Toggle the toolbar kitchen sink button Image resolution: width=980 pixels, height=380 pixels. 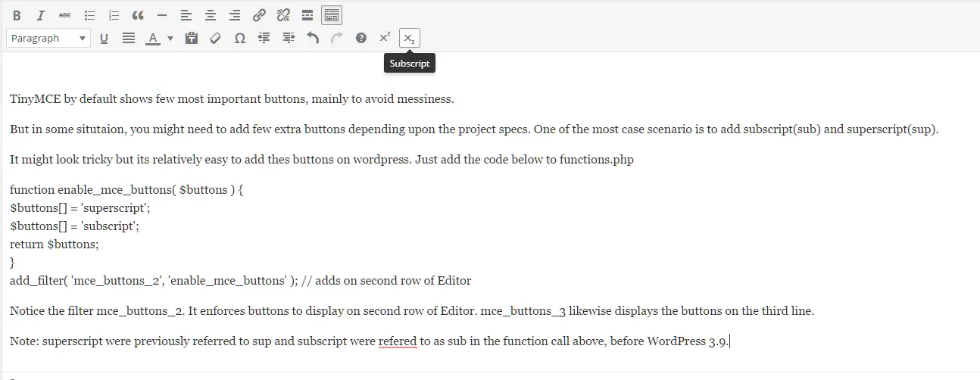pyautogui.click(x=332, y=15)
